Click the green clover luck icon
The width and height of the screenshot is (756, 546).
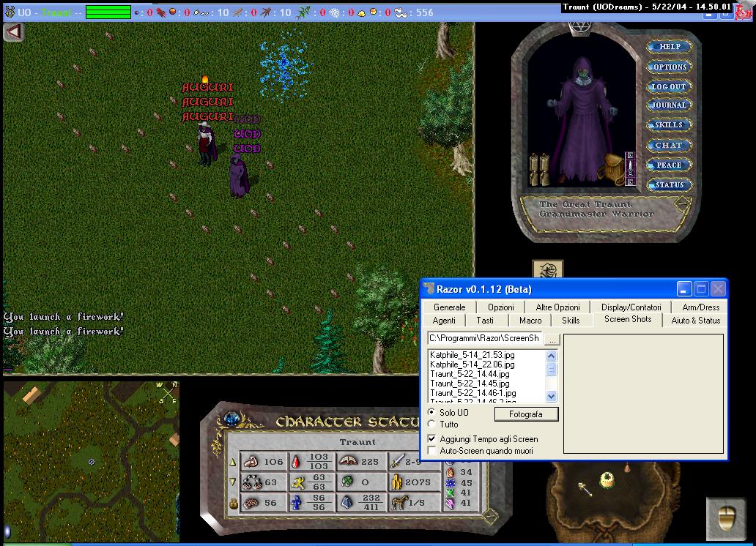pos(347,482)
